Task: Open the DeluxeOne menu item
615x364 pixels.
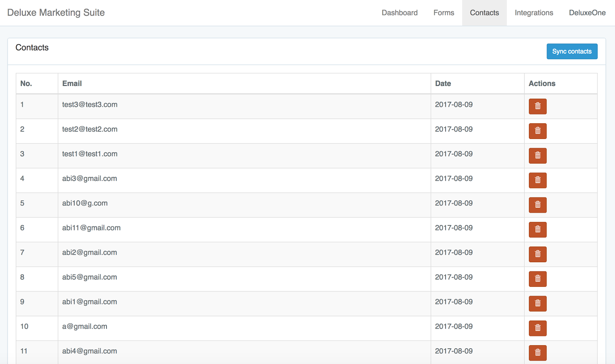Action: point(587,13)
